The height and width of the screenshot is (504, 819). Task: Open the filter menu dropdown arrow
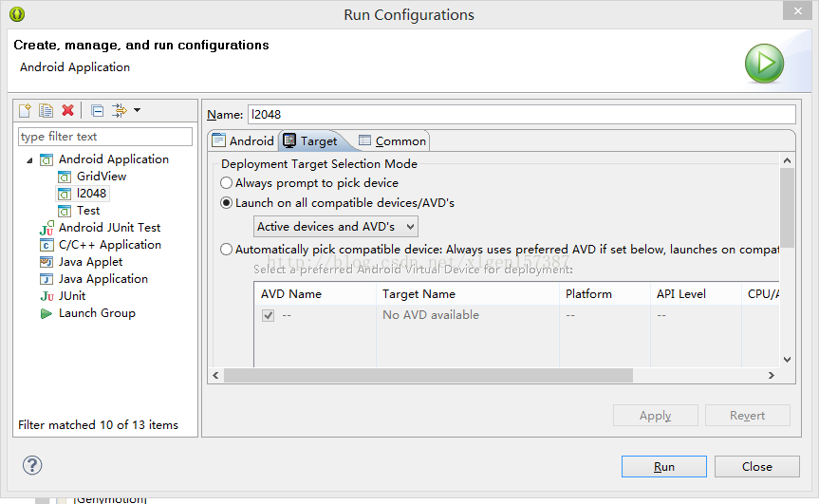(137, 111)
